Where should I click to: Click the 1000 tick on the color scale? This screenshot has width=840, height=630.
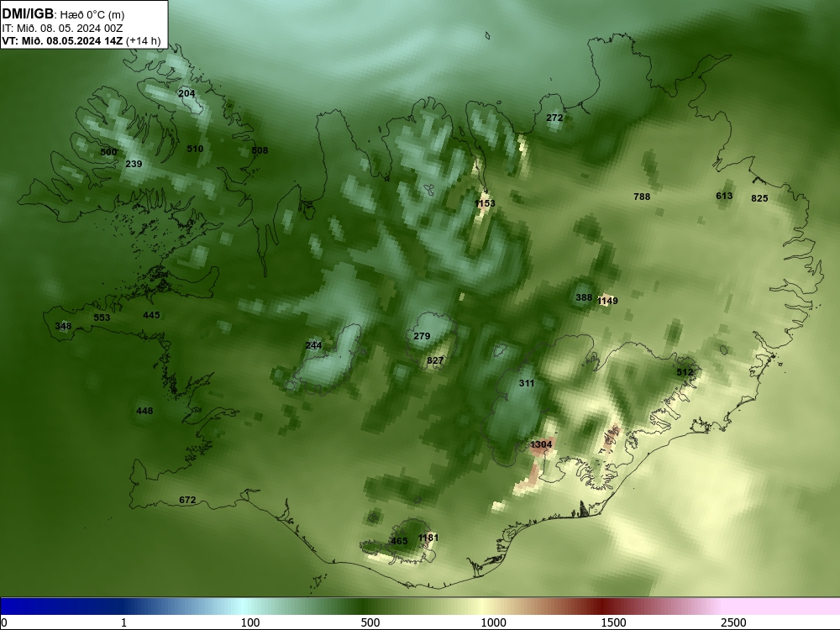click(x=493, y=622)
